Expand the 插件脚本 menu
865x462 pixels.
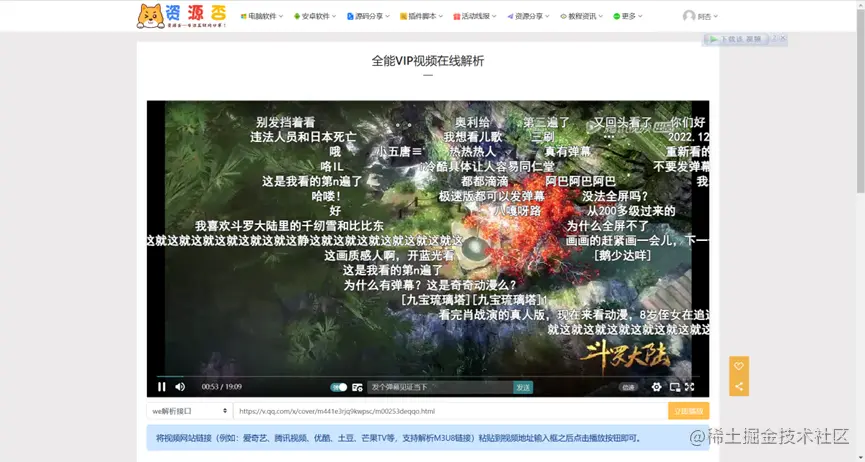(x=421, y=17)
